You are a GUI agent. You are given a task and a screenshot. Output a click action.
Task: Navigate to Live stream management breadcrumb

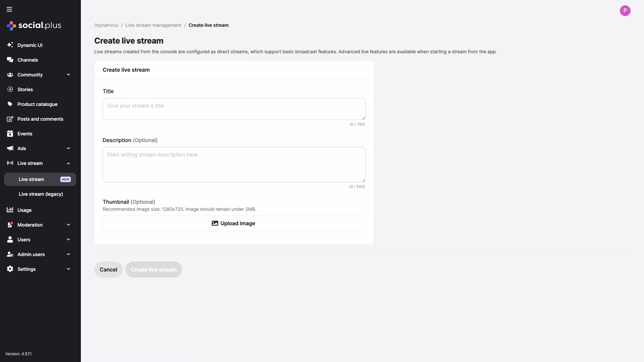click(x=153, y=25)
